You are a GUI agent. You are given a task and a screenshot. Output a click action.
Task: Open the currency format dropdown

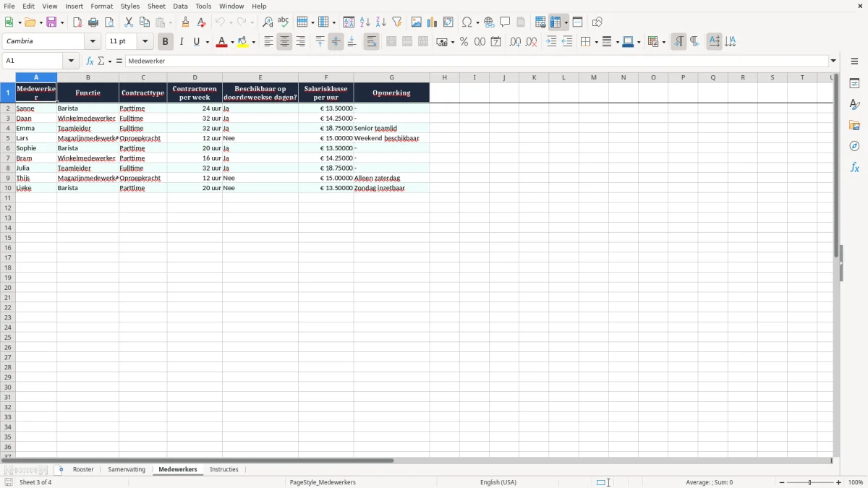point(452,42)
